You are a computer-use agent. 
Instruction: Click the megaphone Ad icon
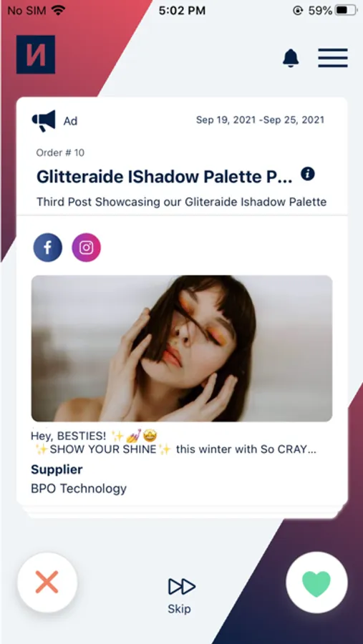(x=44, y=120)
